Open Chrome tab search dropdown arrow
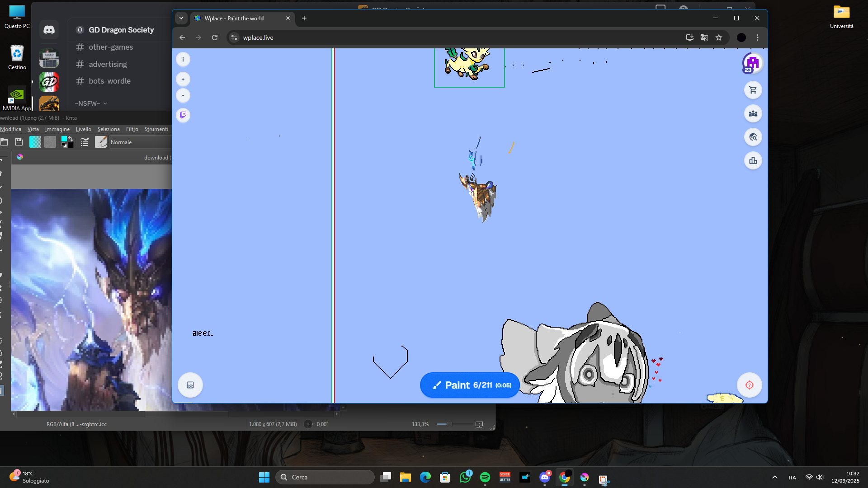Viewport: 868px width, 488px height. [181, 18]
